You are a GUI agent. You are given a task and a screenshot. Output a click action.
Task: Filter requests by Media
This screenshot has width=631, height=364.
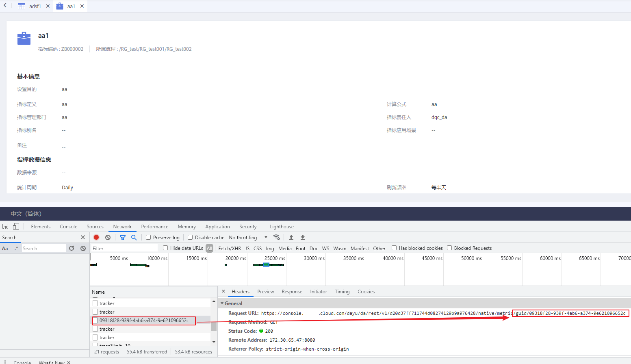click(285, 248)
